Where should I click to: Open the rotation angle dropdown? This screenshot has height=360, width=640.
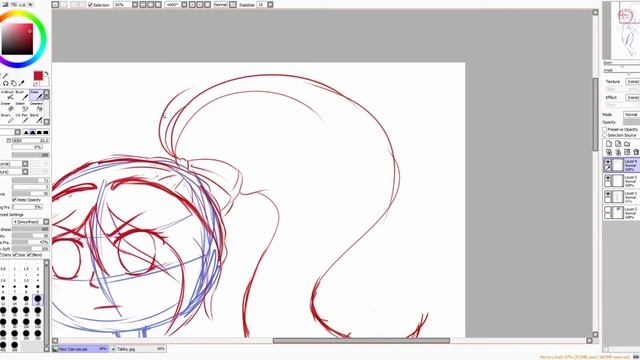184,4
